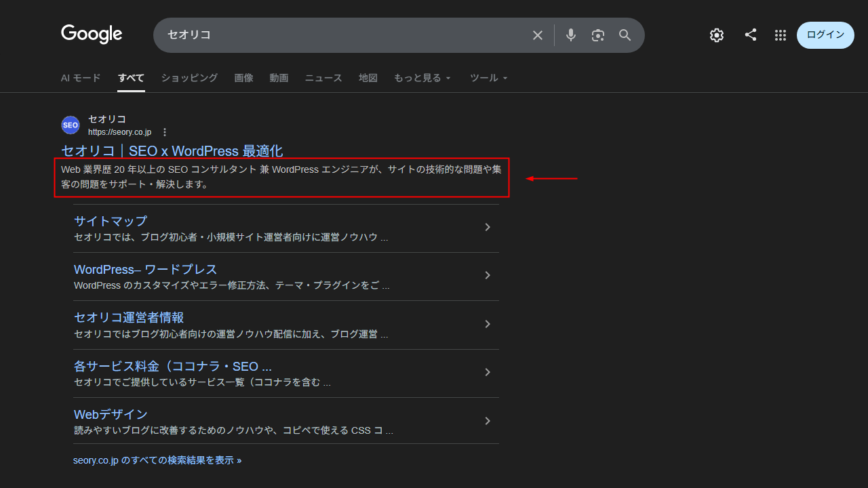Select the すべて tab

[x=131, y=78]
